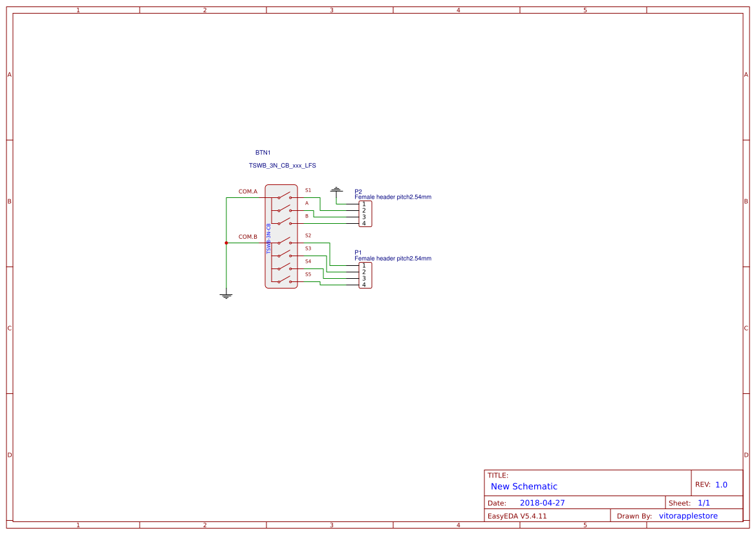756x535 pixels.
Task: Click the ground symbol below COM.B
Action: point(227,295)
